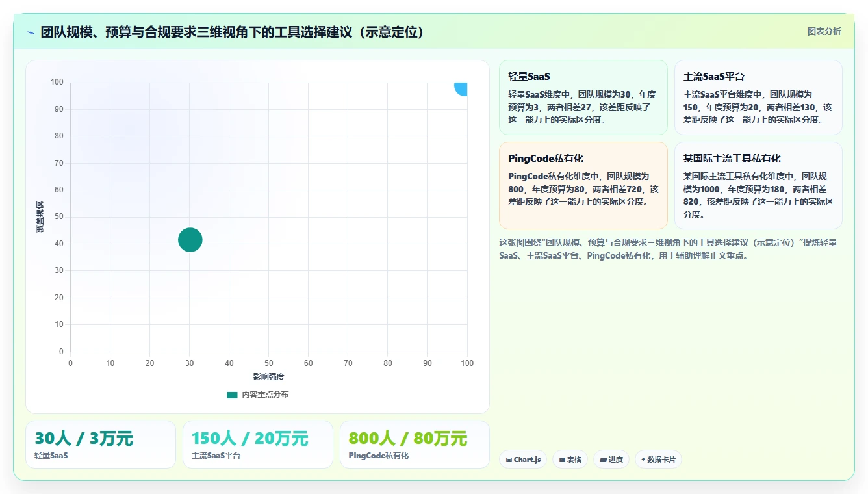Click the 内容重点分布 legend text
868x494 pixels.
pyautogui.click(x=265, y=395)
